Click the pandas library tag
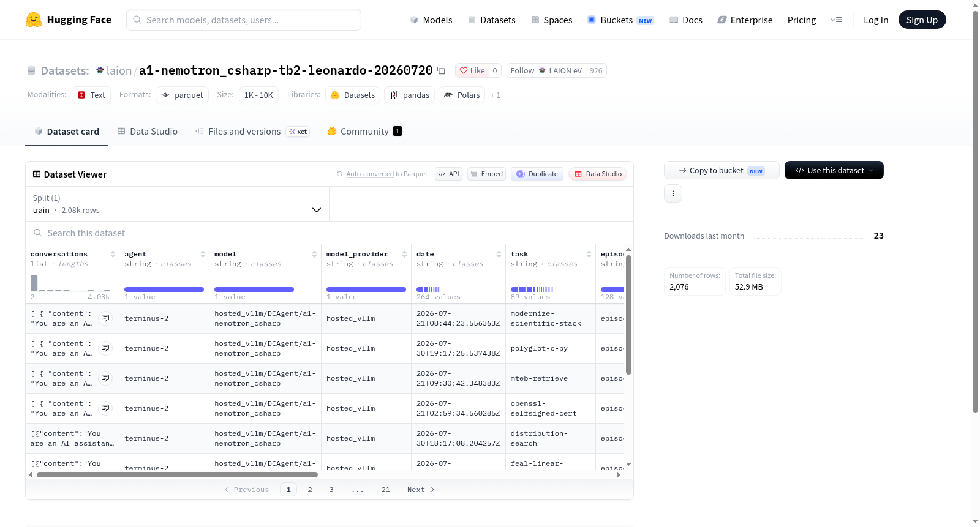The image size is (980, 527). [410, 95]
